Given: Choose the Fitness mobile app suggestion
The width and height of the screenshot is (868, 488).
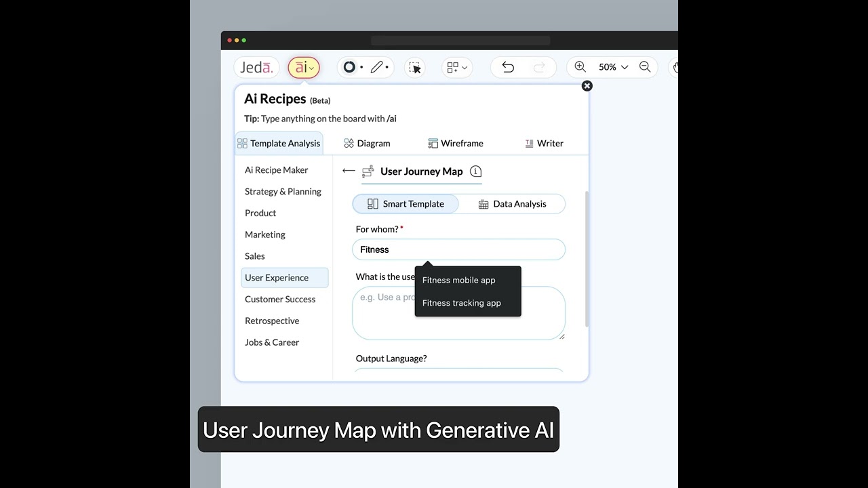Looking at the screenshot, I should coord(459,280).
